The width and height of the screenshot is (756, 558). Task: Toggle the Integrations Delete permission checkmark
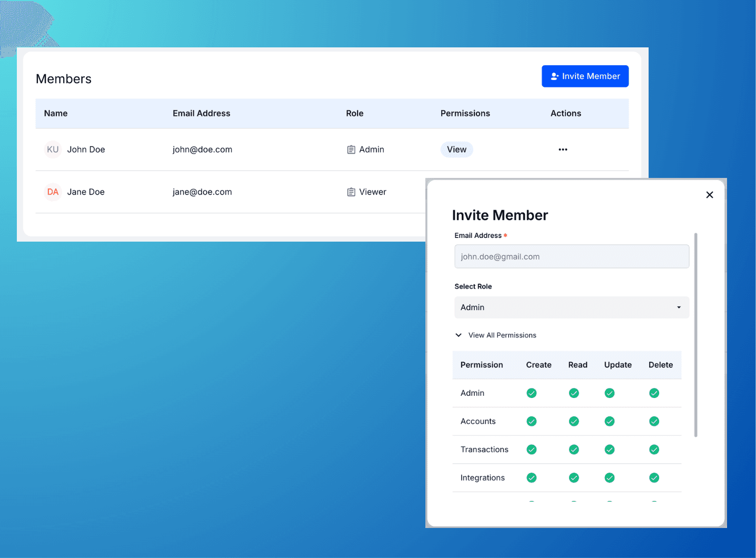click(x=654, y=478)
